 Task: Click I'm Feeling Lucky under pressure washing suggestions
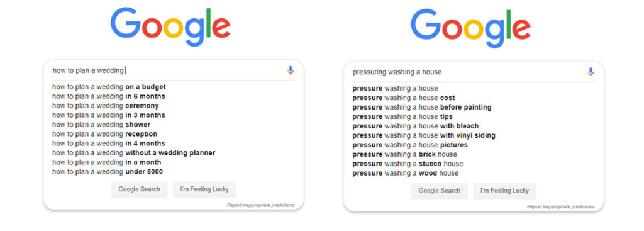click(505, 191)
